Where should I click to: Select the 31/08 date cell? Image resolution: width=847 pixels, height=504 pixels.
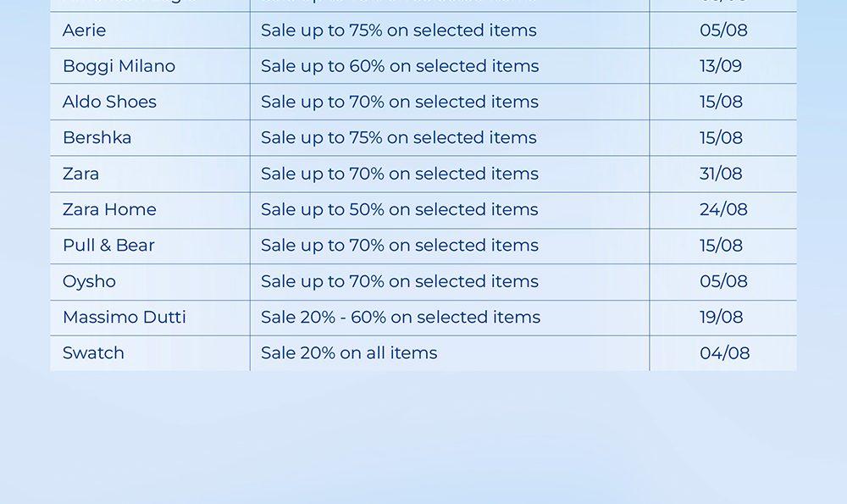coord(721,174)
